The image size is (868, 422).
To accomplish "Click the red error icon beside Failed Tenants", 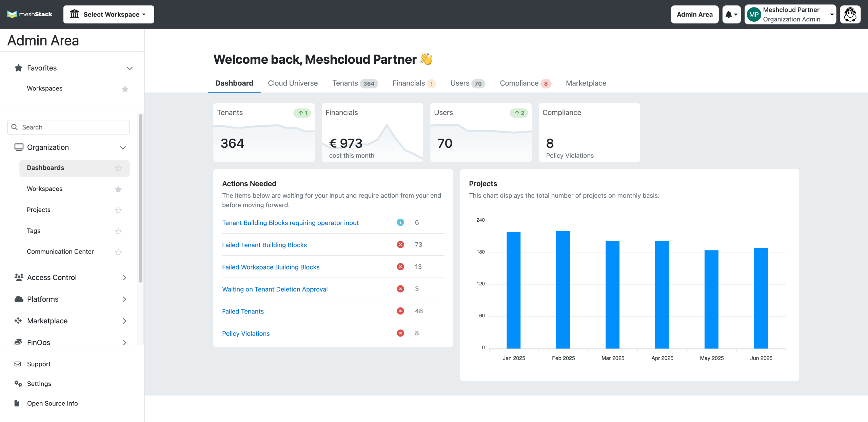I will pos(400,311).
